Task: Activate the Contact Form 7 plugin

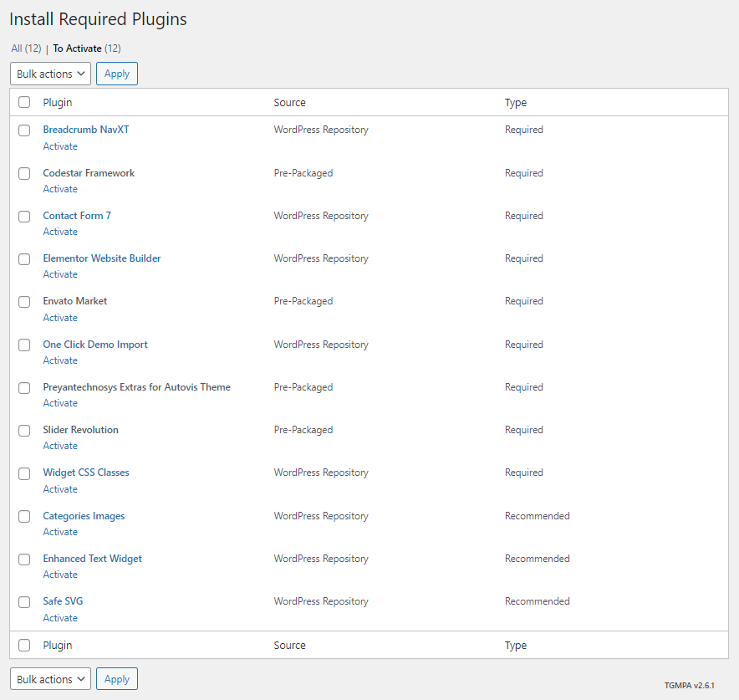Action: coord(60,232)
